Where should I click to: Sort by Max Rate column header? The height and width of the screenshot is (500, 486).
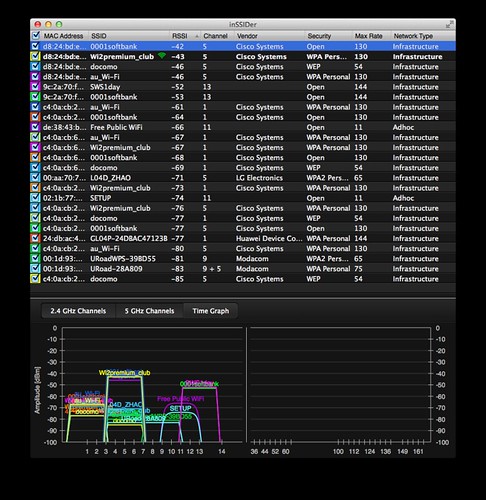(x=371, y=36)
